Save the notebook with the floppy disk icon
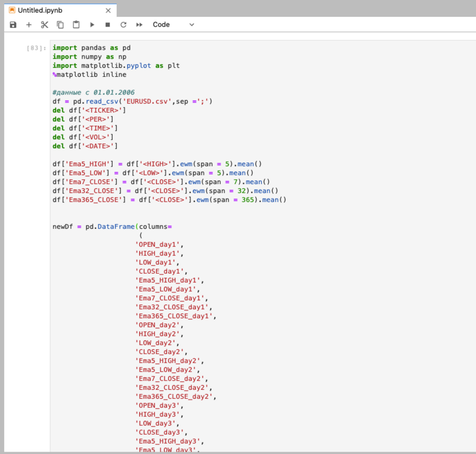 [13, 25]
